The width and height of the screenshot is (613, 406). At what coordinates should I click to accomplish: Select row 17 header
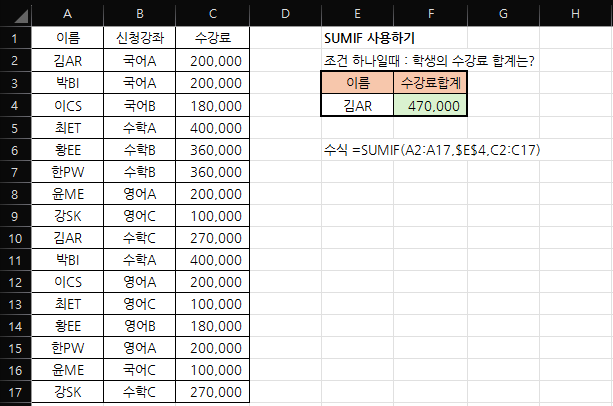click(15, 392)
